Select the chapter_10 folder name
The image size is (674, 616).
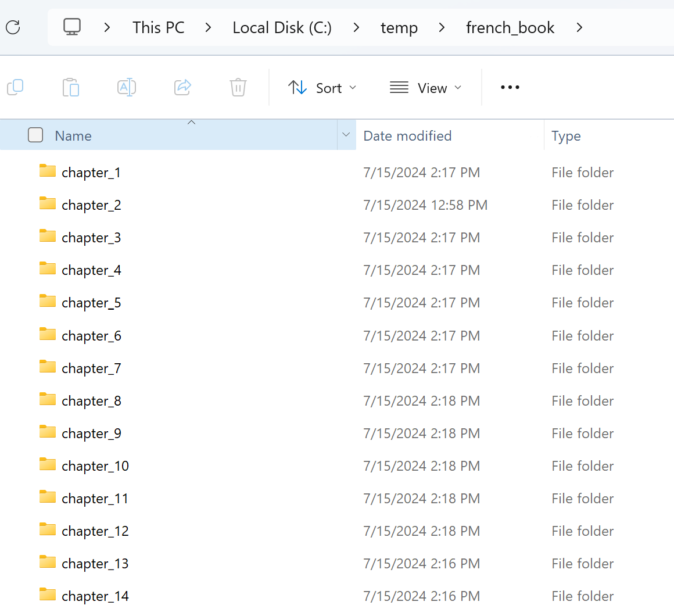pyautogui.click(x=95, y=467)
